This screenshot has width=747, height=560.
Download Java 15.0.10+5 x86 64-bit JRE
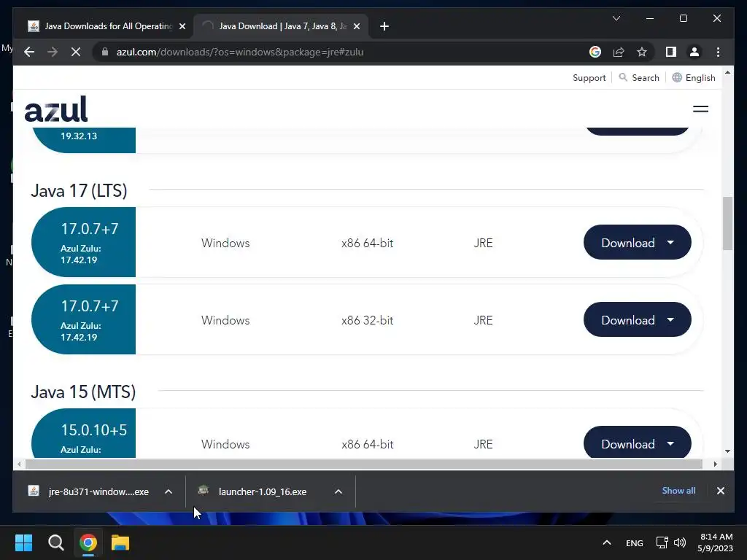637,443
